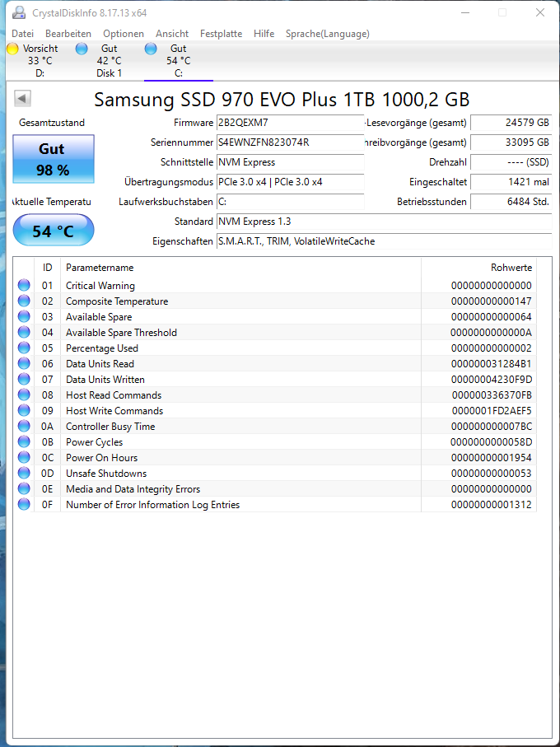
Task: Open the Datei menu
Action: tap(23, 34)
